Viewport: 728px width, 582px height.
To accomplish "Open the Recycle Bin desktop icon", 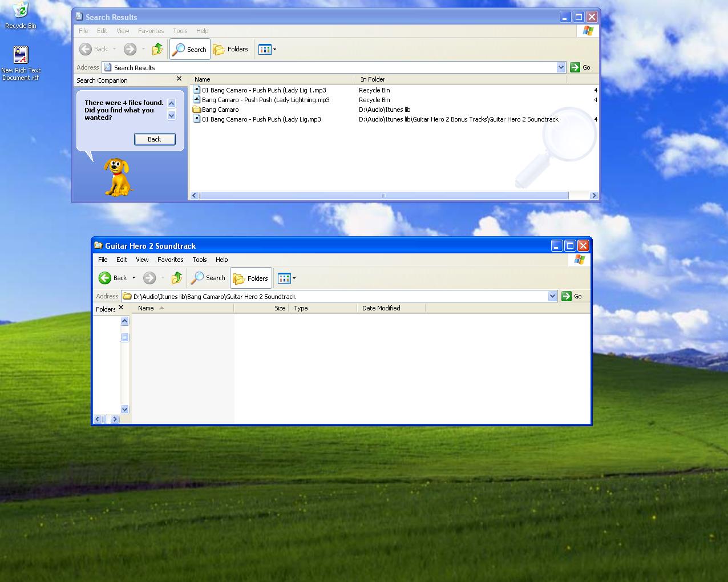I will point(21,15).
